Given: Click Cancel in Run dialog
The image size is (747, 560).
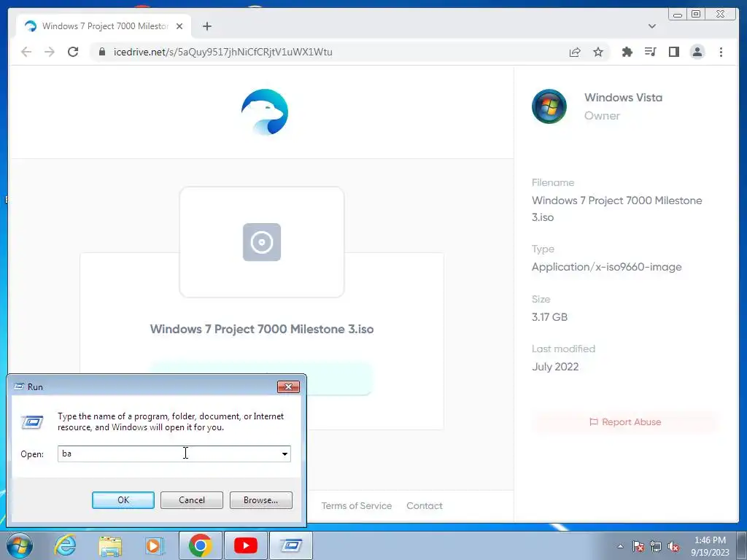Looking at the screenshot, I should click(x=192, y=500).
